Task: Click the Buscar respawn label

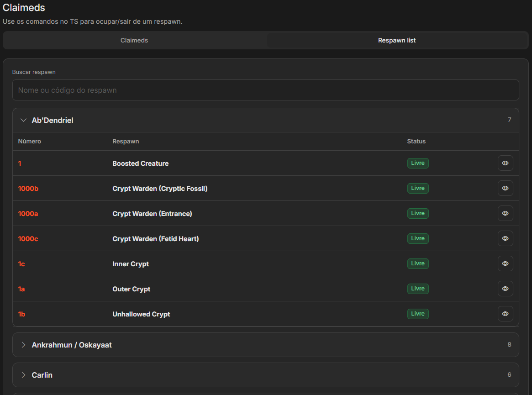Action: [x=34, y=72]
